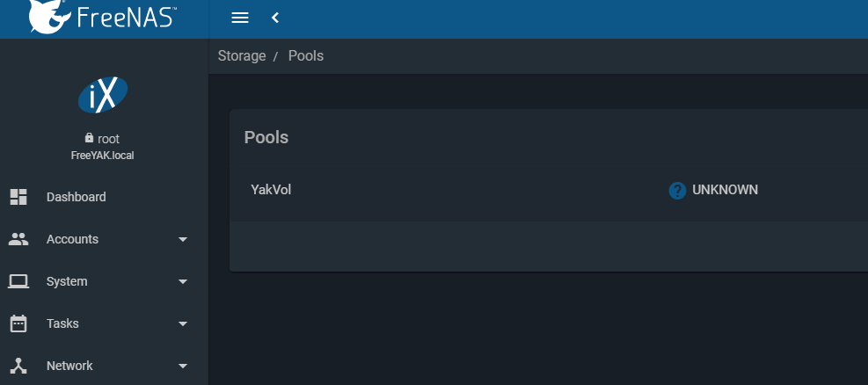Expand Accounts using its dropdown arrow
Viewport: 868px width, 385px height.
pos(183,239)
